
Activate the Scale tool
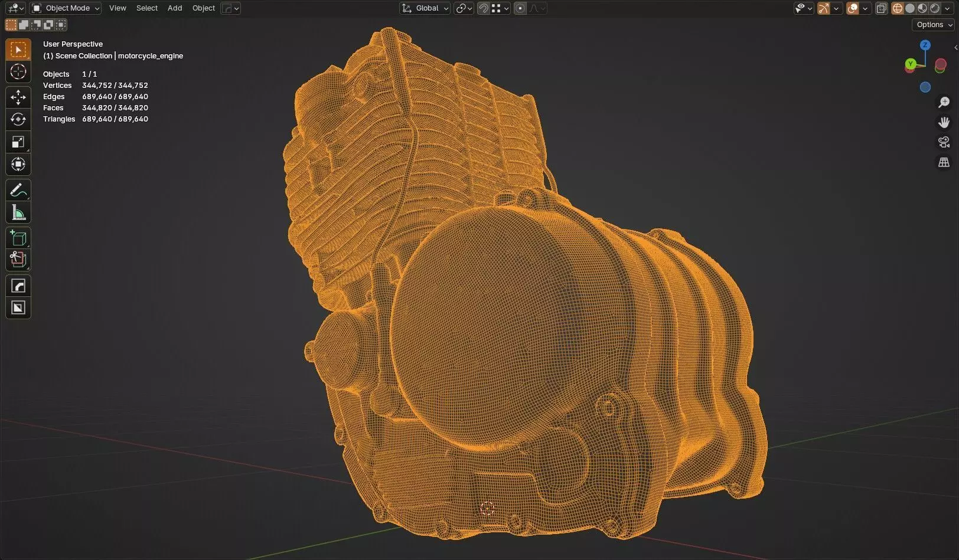pos(18,142)
